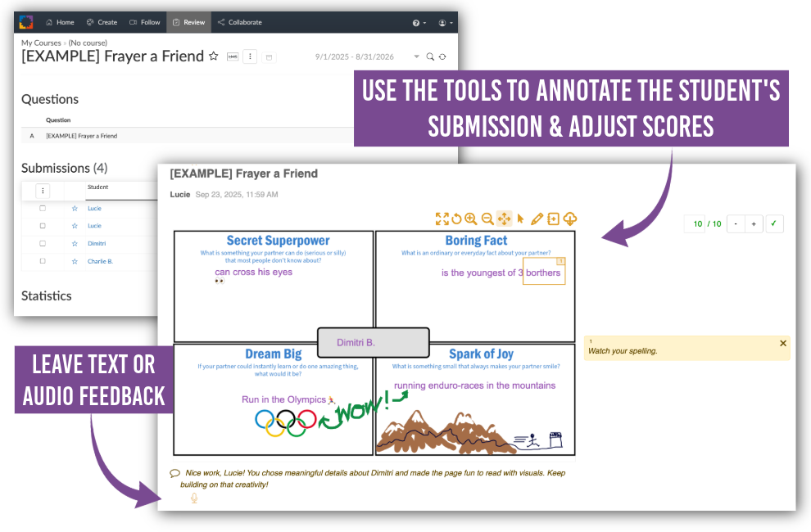Expand the date range dropdown arrow

click(x=416, y=56)
